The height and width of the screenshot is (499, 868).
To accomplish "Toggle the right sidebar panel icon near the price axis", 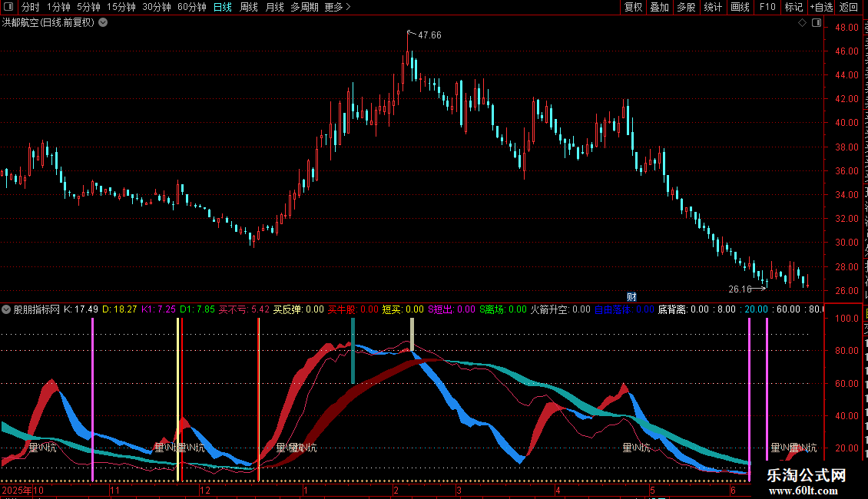I will 817,23.
